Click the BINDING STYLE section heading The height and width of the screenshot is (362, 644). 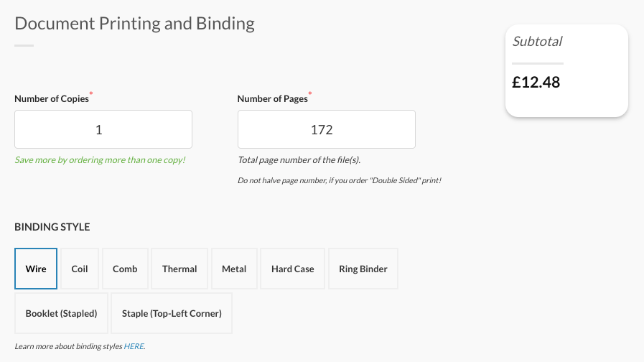click(52, 227)
